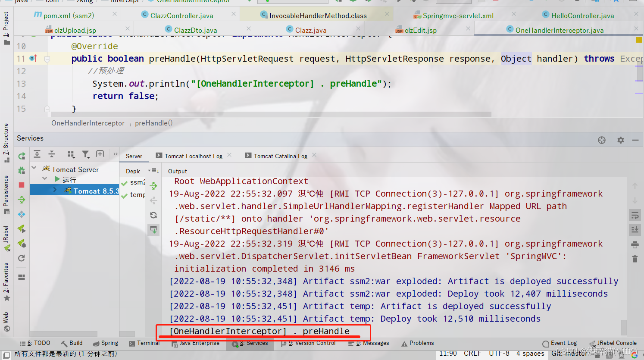The image size is (644, 360).
Task: Enable scroll-to-end in console output
Action: coord(635,229)
